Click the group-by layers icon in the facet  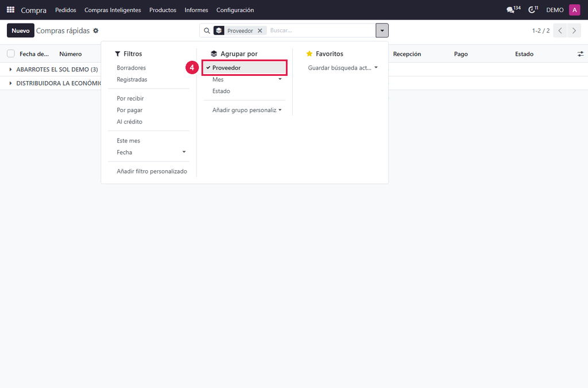click(219, 31)
